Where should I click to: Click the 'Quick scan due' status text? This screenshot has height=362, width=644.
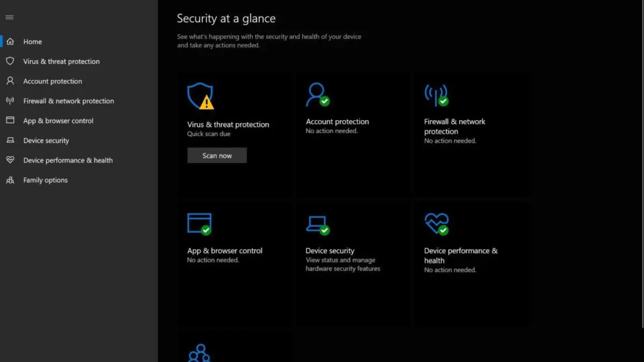click(209, 134)
